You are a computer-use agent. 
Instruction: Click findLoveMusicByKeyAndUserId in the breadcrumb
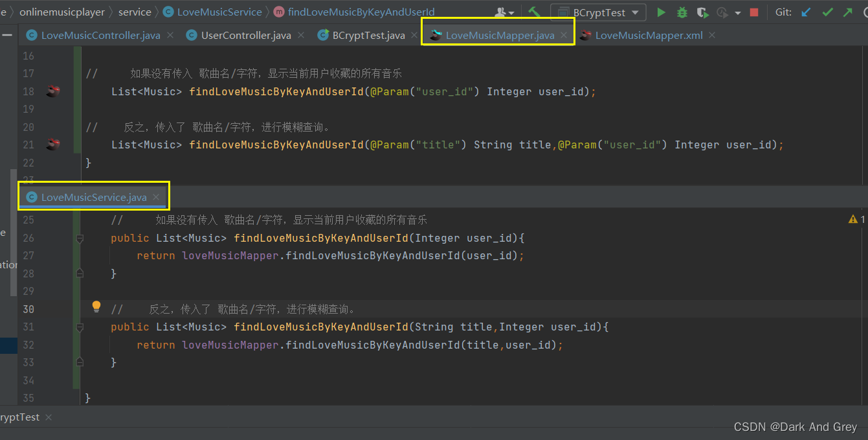coord(361,12)
